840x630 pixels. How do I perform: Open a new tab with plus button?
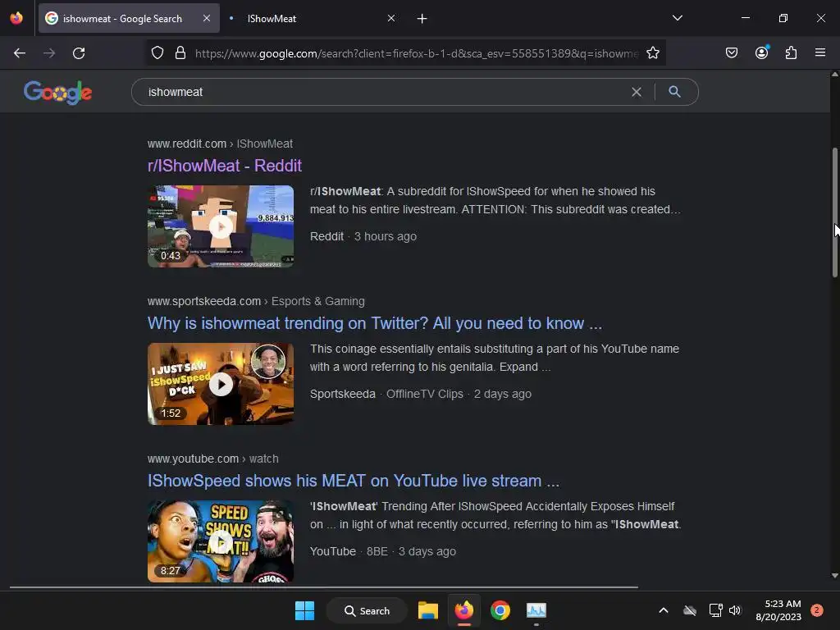[422, 19]
